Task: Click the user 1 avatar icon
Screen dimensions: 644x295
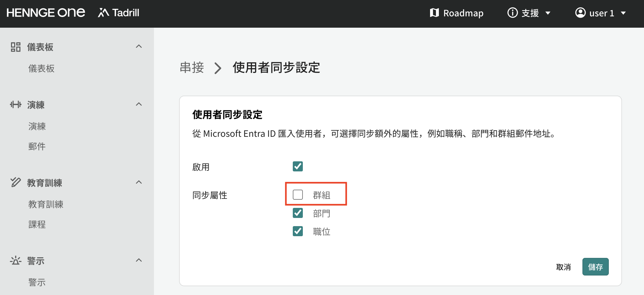Action: pyautogui.click(x=580, y=13)
